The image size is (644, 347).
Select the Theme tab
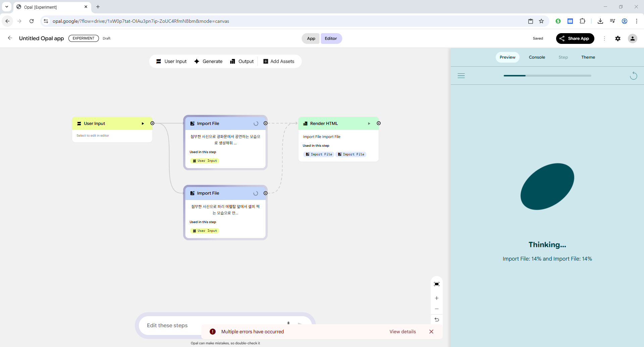588,57
